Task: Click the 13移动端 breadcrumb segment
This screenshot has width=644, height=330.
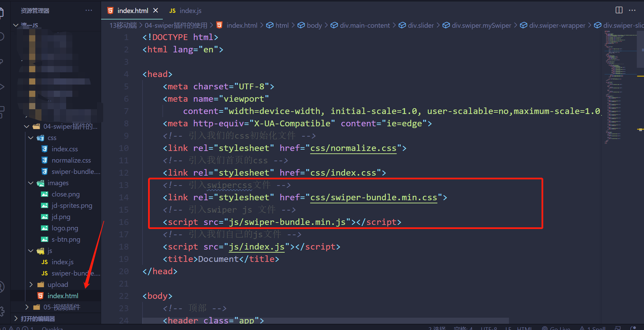Action: 123,25
